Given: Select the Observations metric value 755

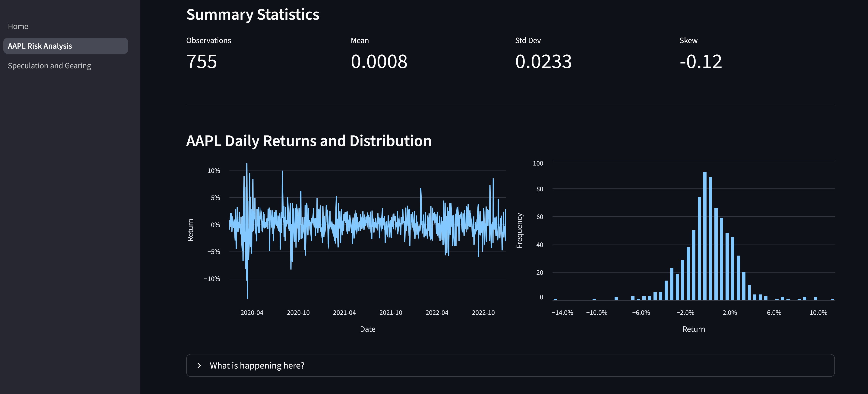Looking at the screenshot, I should click(x=202, y=62).
